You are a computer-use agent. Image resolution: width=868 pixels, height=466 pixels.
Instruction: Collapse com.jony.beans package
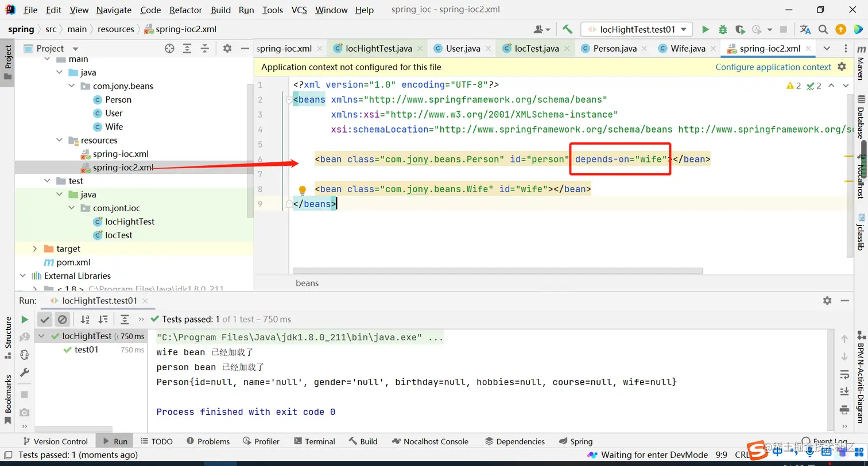(x=72, y=86)
